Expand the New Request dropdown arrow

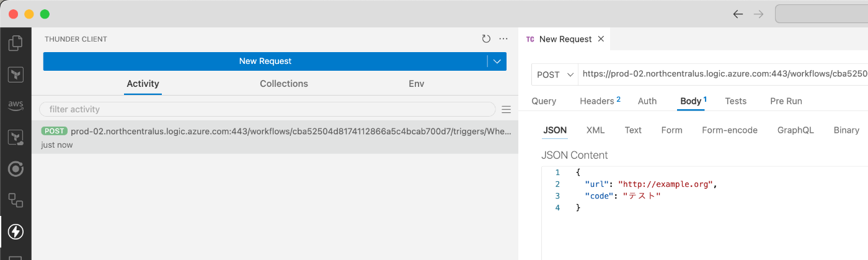[497, 61]
